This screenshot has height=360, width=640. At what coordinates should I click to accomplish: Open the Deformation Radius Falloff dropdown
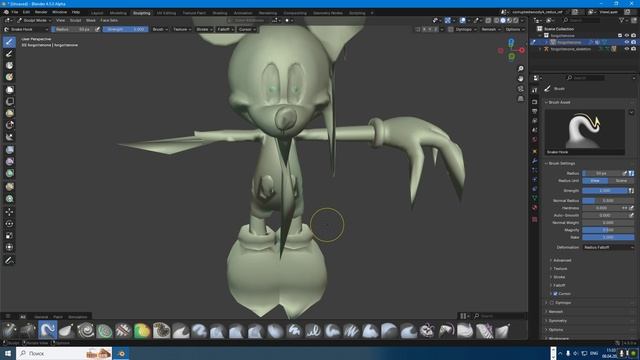click(608, 247)
